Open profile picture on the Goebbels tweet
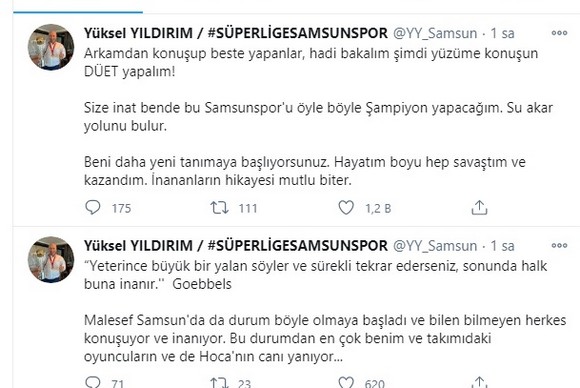The height and width of the screenshot is (388, 580). pos(51,259)
